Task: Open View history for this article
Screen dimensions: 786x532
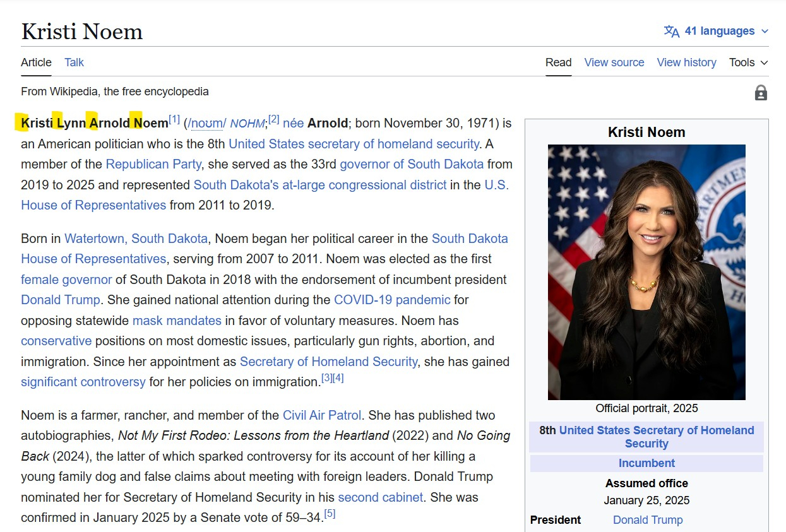Action: tap(686, 62)
